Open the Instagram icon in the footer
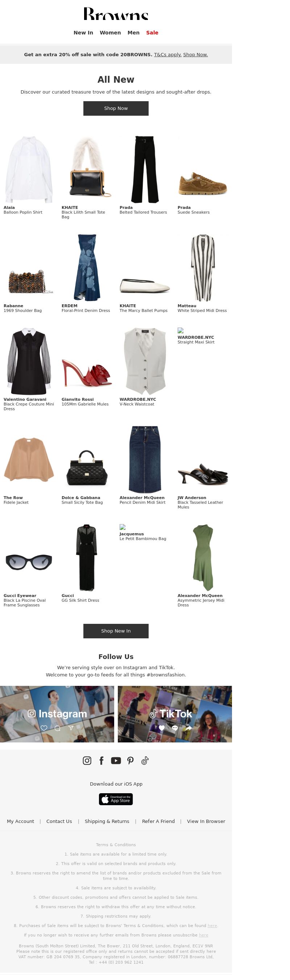The height and width of the screenshot is (980, 290). point(87,761)
